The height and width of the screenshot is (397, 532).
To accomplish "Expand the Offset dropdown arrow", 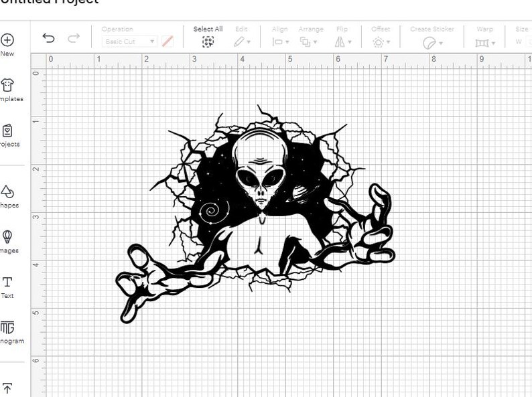I will point(389,42).
